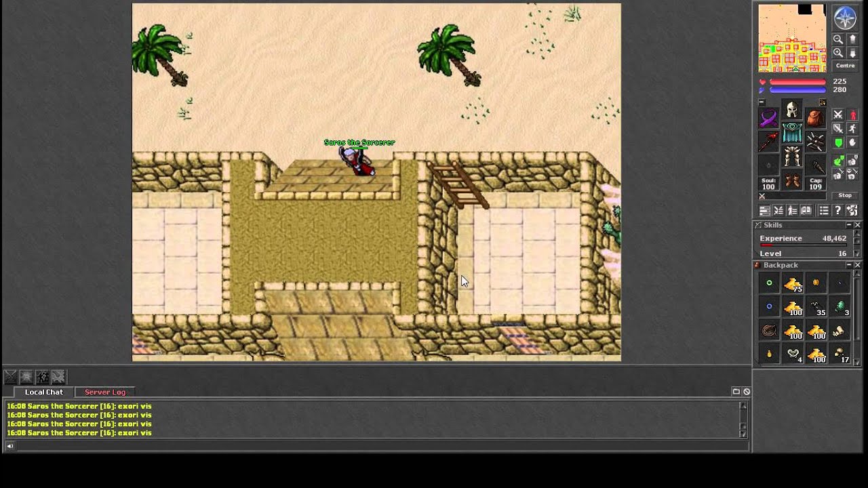The width and height of the screenshot is (868, 488).
Task: Select the red wand weapon slot
Action: (768, 141)
